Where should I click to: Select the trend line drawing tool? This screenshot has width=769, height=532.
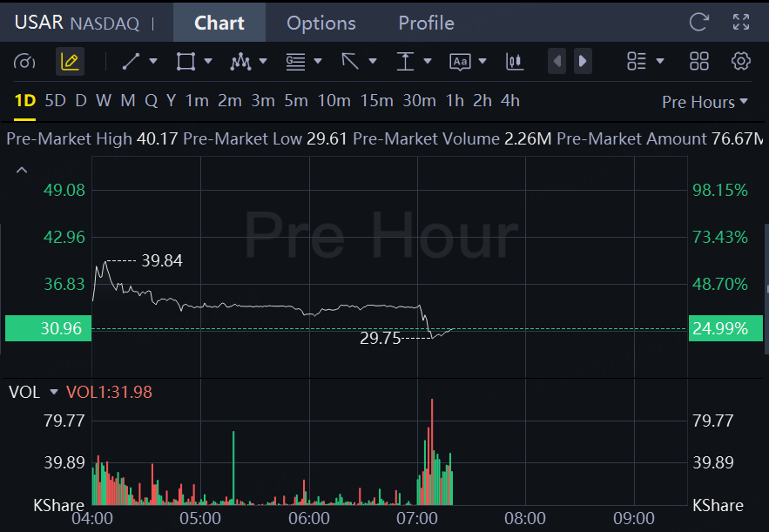[x=131, y=61]
